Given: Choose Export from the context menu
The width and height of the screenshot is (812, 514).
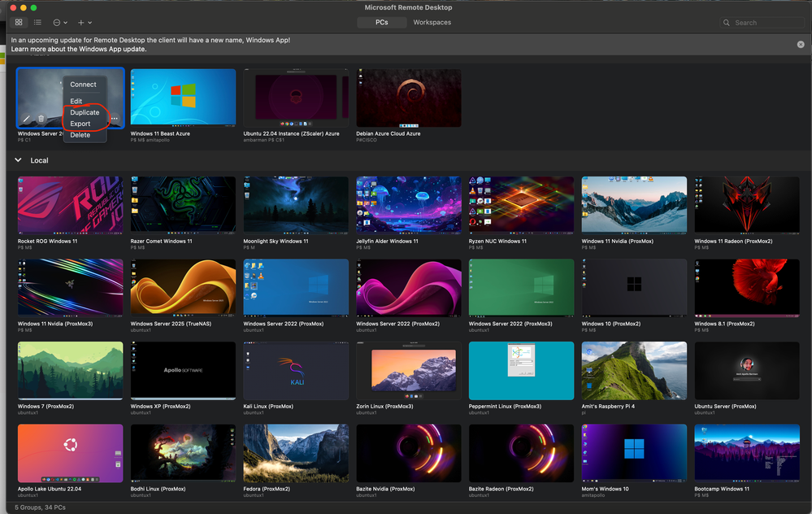Looking at the screenshot, I should tap(81, 124).
